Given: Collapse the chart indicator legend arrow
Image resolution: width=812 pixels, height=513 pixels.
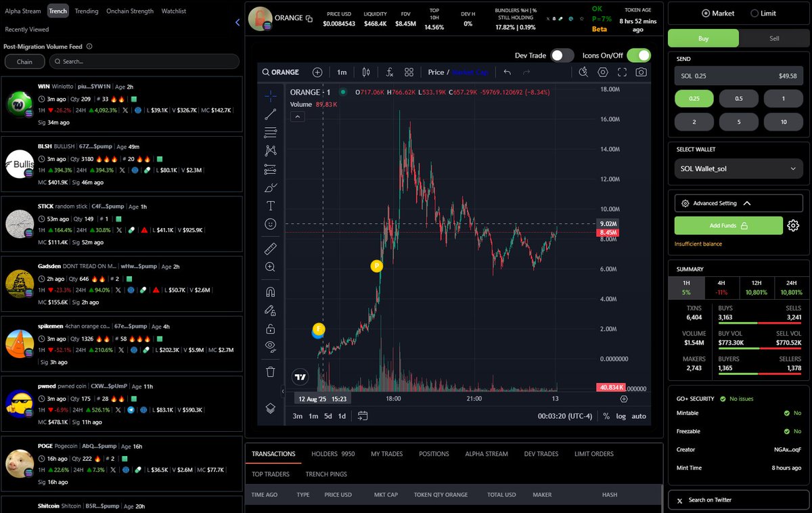Looking at the screenshot, I should (298, 116).
